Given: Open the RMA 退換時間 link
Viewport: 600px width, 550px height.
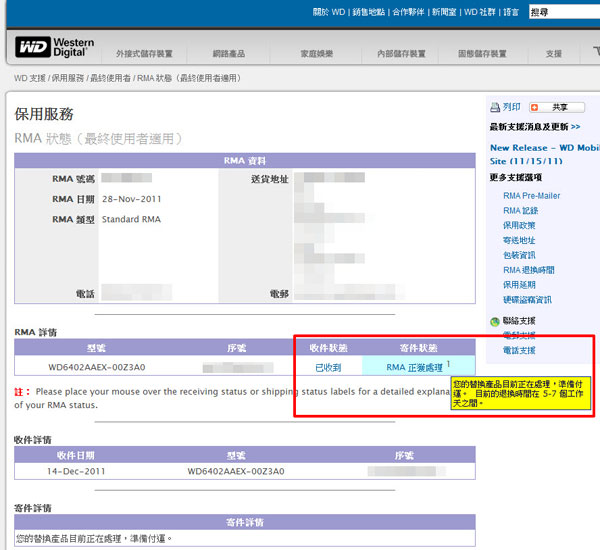Looking at the screenshot, I should (529, 270).
